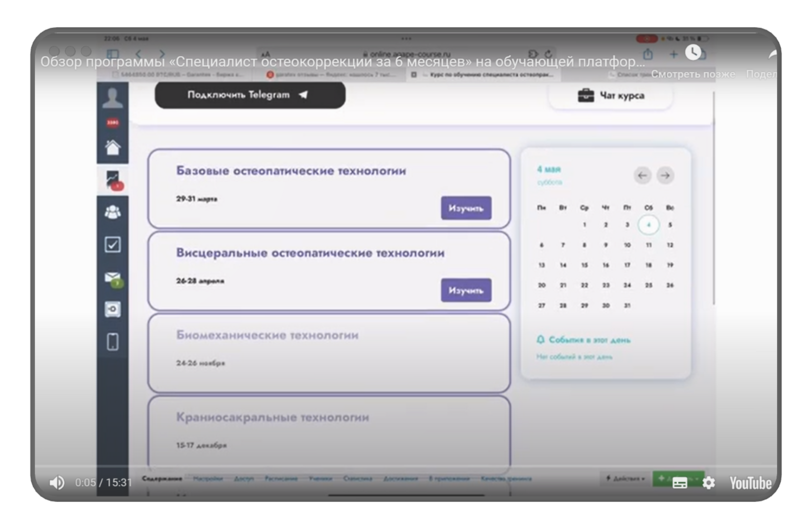Image resolution: width=812 pixels, height=529 pixels.
Task: Switch to the Настройки tab
Action: point(208,478)
